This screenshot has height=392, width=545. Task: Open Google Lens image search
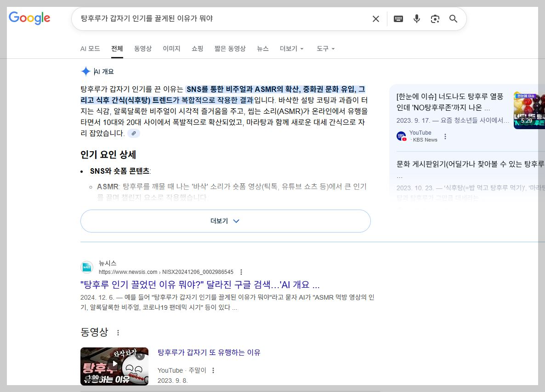(x=435, y=19)
